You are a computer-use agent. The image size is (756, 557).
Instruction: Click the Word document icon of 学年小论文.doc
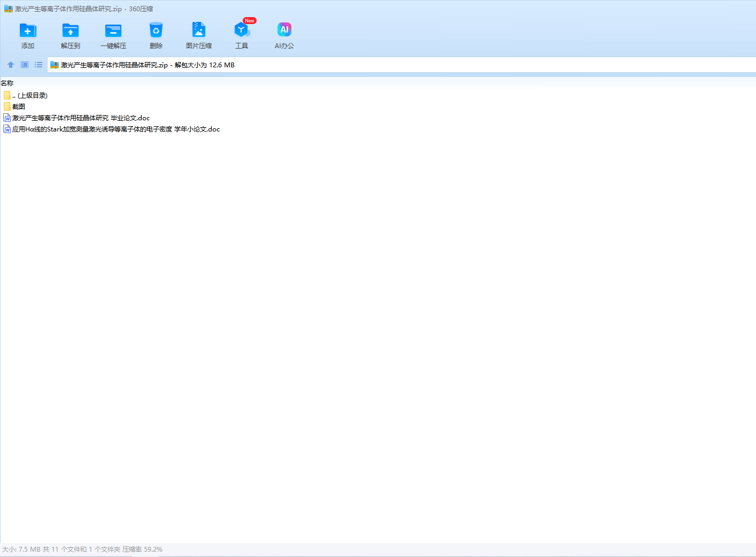click(7, 129)
